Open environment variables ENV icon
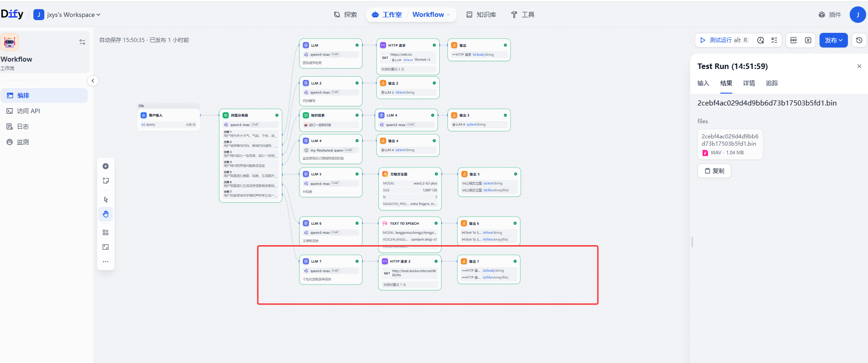 coord(793,40)
